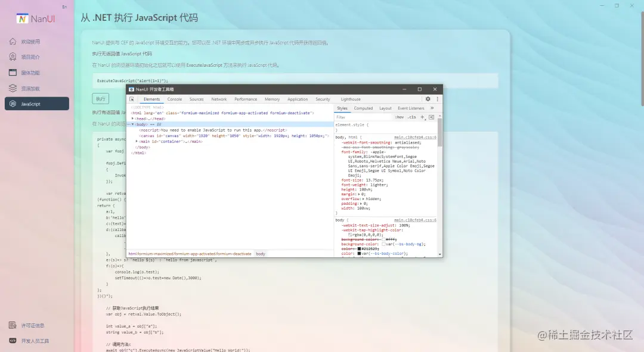Toggle the :hov element state button

(400, 117)
